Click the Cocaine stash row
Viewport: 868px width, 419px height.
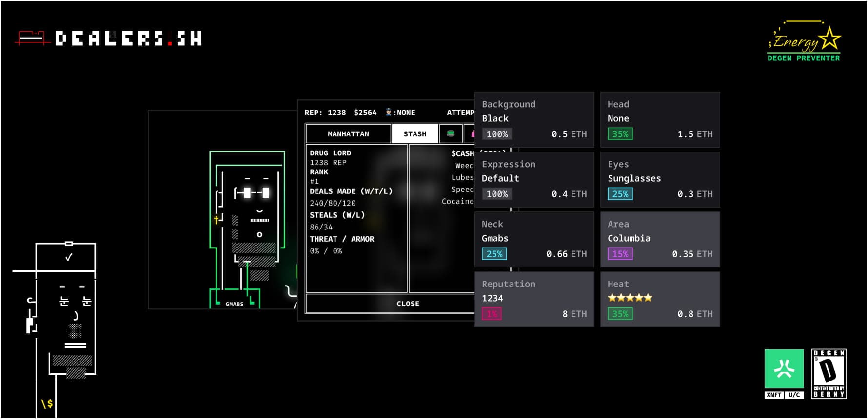point(457,201)
